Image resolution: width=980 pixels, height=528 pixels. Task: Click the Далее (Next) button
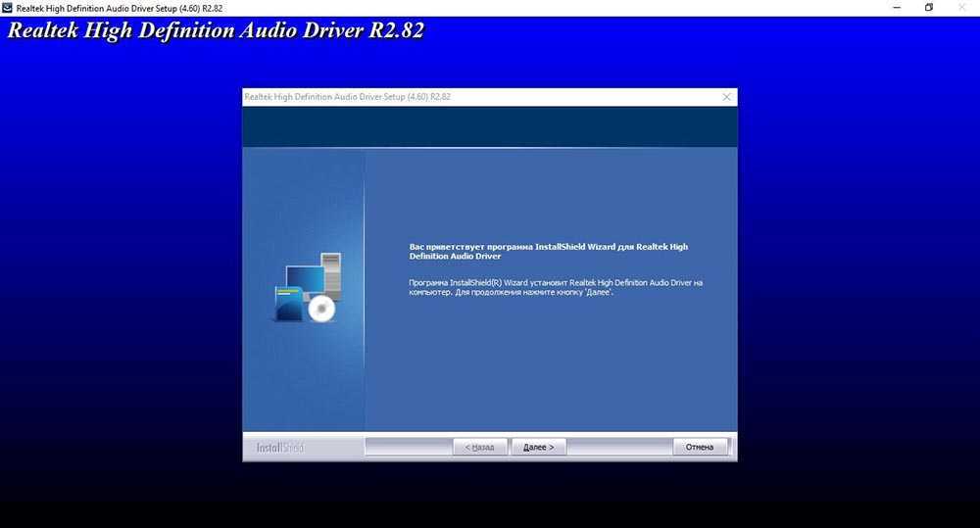[538, 447]
